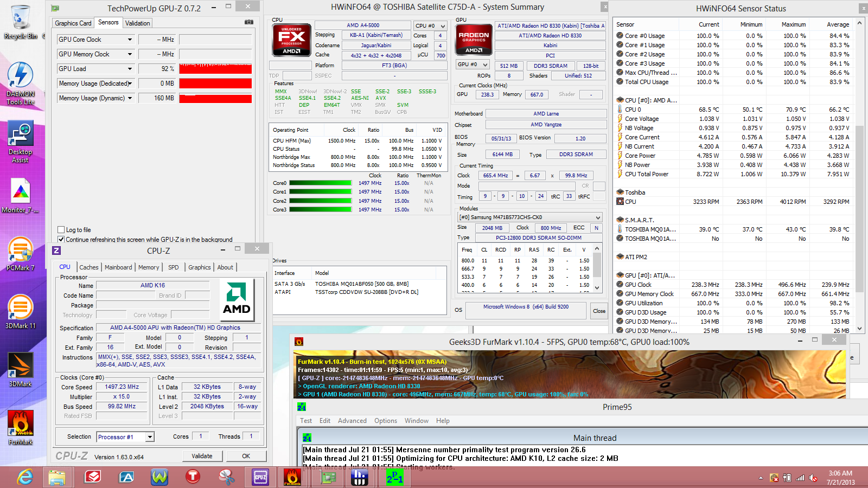Take GPU-Z screenshot with camera icon
Image resolution: width=868 pixels, height=488 pixels.
click(x=248, y=22)
